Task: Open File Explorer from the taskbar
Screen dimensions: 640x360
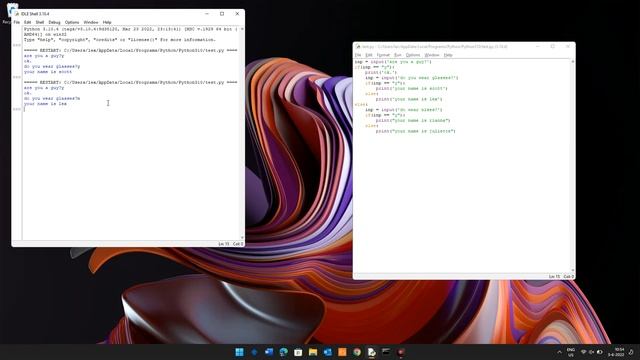Action: click(313, 352)
